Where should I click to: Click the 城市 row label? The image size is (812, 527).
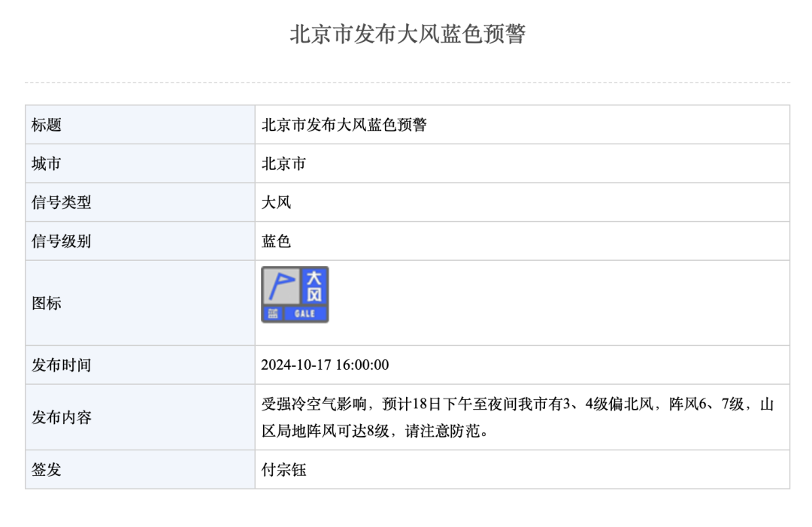click(47, 164)
